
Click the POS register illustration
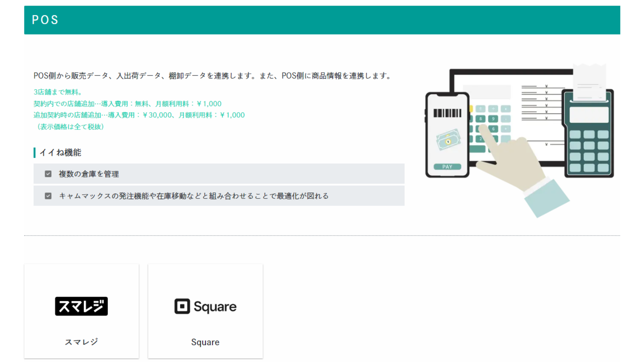[519, 141]
